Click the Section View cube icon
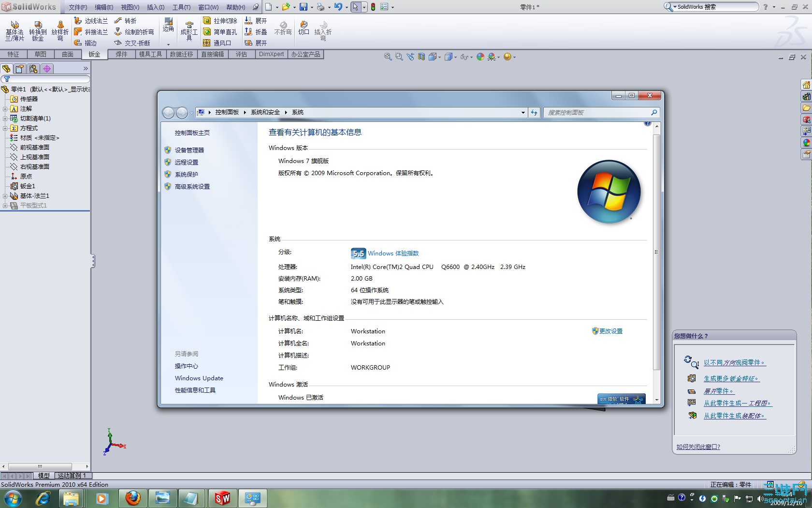Screen dimensions: 812x508 point(421,57)
